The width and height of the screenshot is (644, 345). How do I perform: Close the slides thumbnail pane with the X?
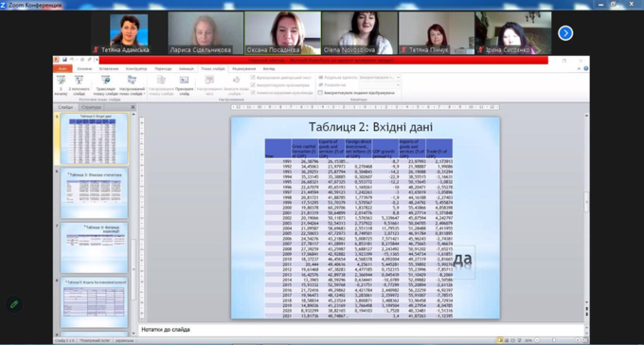click(133, 107)
